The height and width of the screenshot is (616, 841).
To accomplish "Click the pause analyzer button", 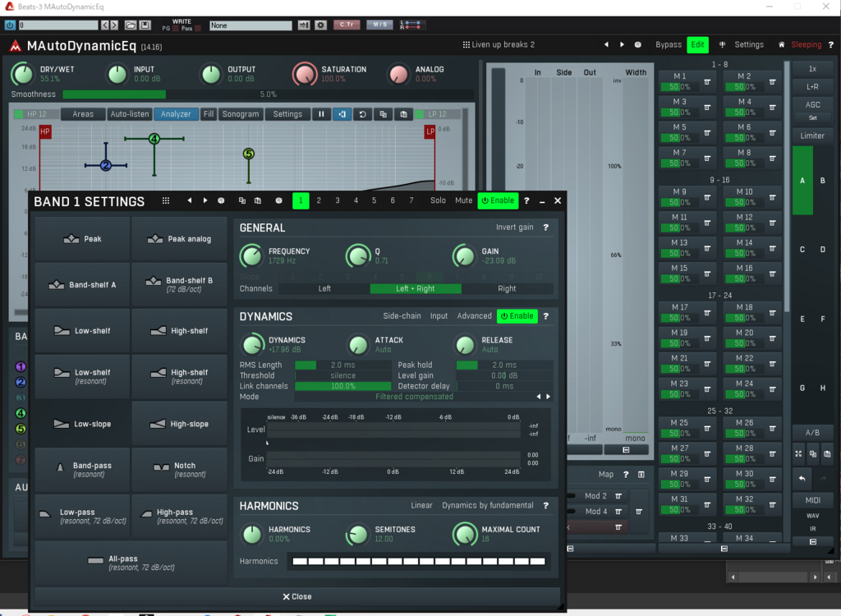I will [321, 114].
